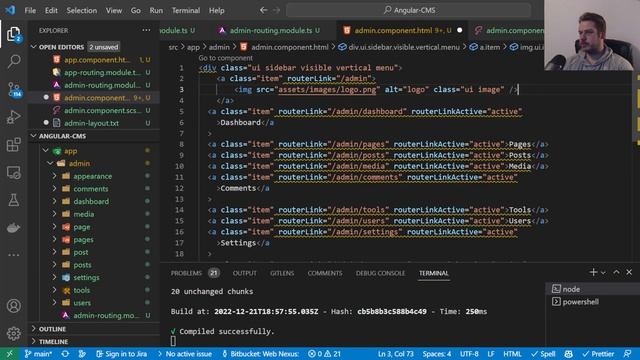
Task: Click Spaces: 4 indentation setting
Action: point(437,354)
